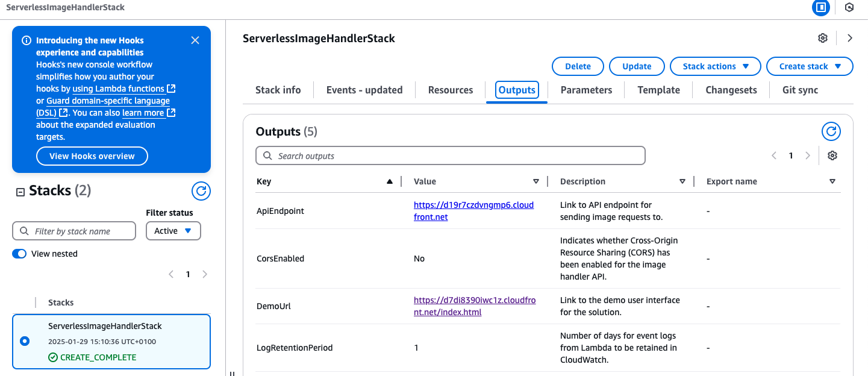Open the Resources tab
This screenshot has height=376, width=868.
point(451,90)
